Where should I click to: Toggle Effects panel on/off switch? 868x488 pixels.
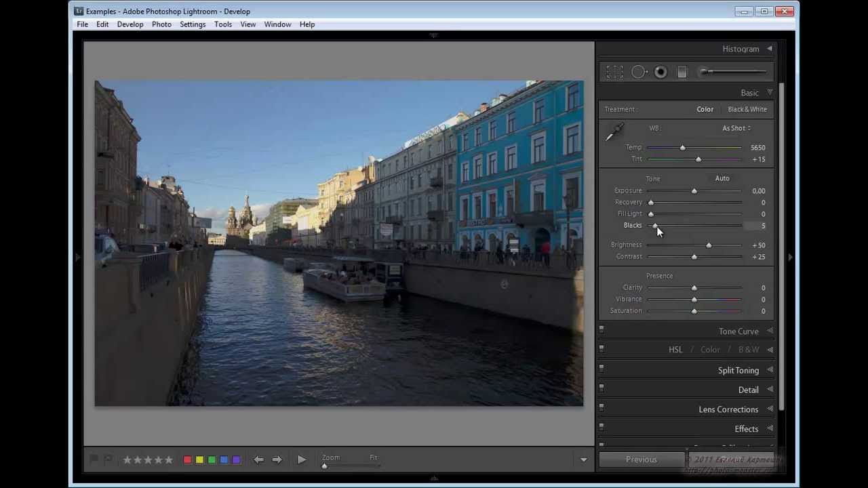601,428
